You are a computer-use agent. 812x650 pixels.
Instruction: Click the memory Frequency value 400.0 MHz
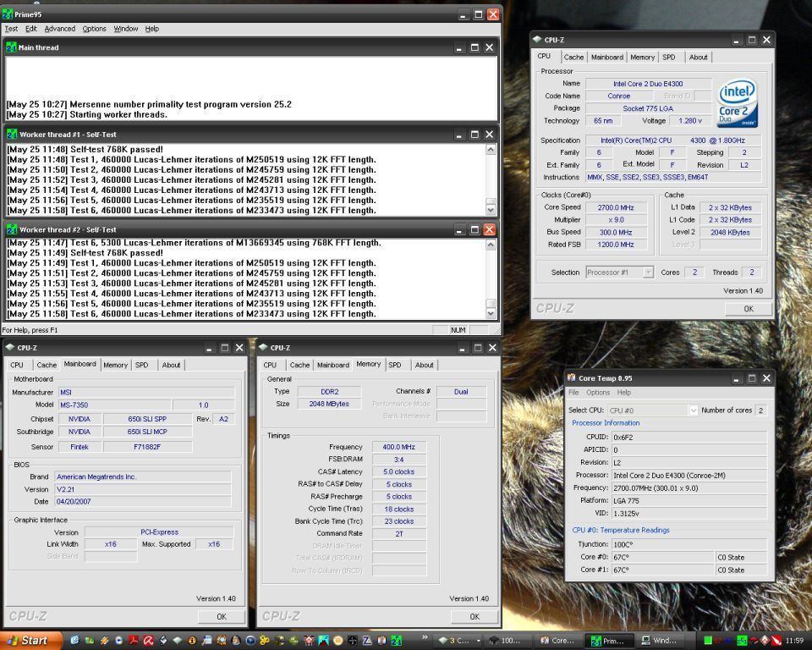pos(398,447)
